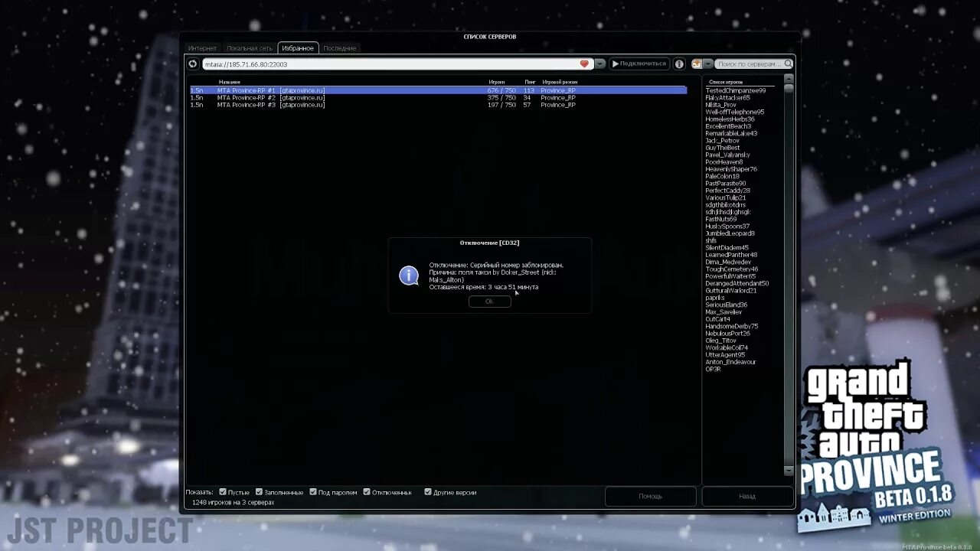Open the server info icon
This screenshot has width=980, height=551.
click(x=679, y=64)
